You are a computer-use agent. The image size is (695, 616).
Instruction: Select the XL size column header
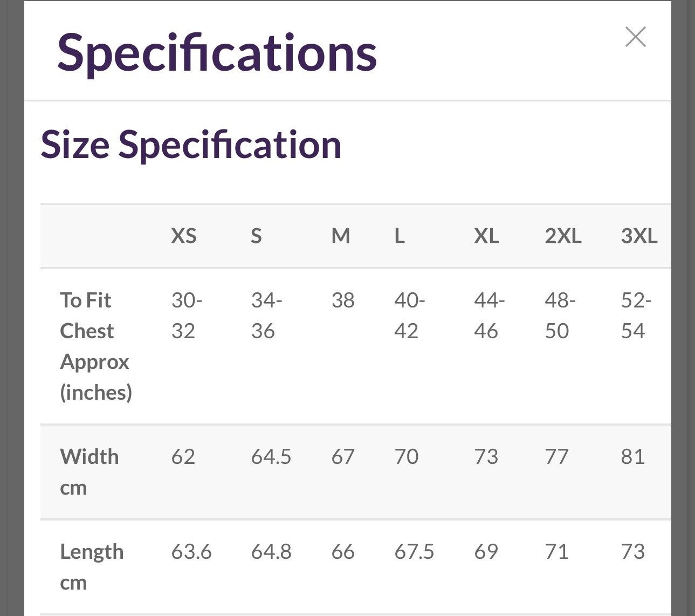point(486,236)
